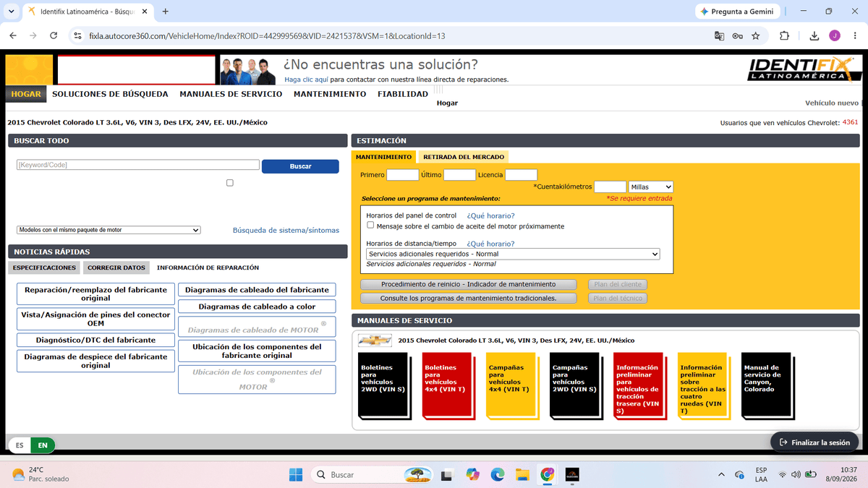Switch to CORREGIR DATOS tab
The height and width of the screenshot is (488, 868).
(116, 267)
